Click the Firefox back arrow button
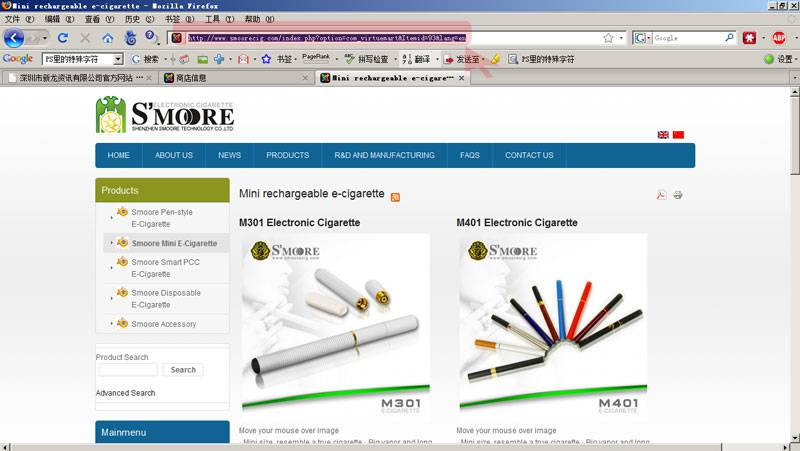 (x=14, y=38)
